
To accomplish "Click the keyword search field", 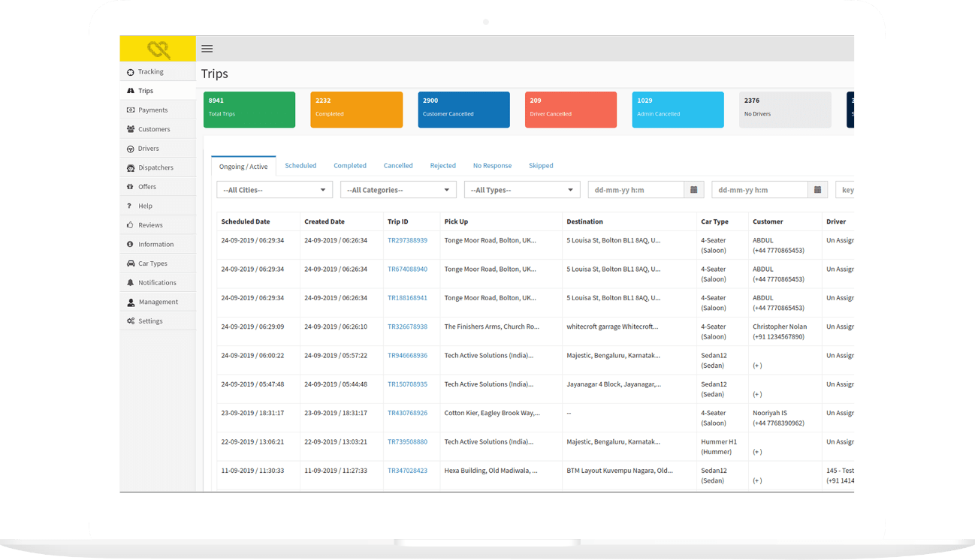I will [x=845, y=190].
